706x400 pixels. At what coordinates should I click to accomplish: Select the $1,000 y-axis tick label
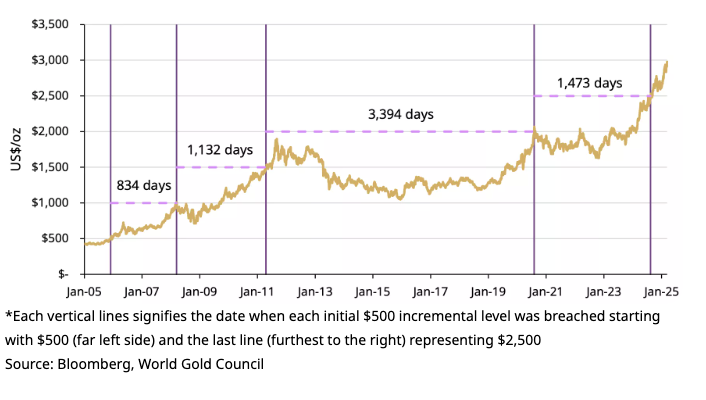click(x=47, y=202)
